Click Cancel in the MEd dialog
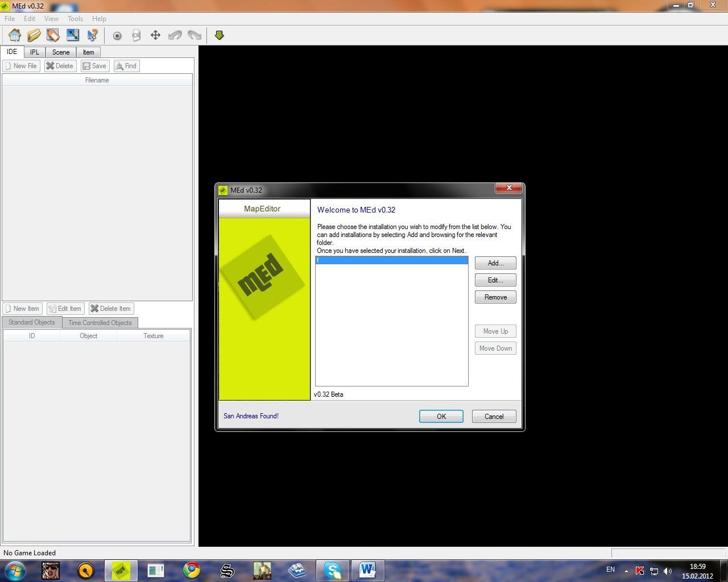The height and width of the screenshot is (582, 728). [x=494, y=417]
